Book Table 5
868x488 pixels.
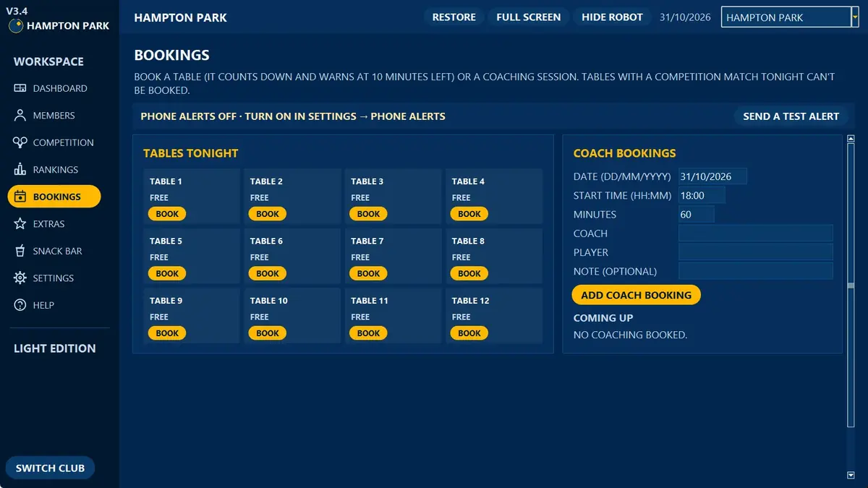167,273
